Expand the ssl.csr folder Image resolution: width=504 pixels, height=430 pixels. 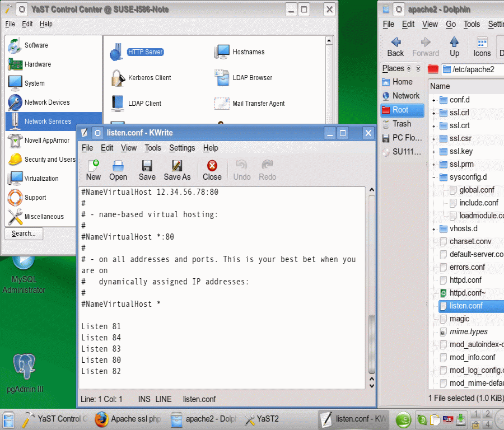pyautogui.click(x=433, y=139)
